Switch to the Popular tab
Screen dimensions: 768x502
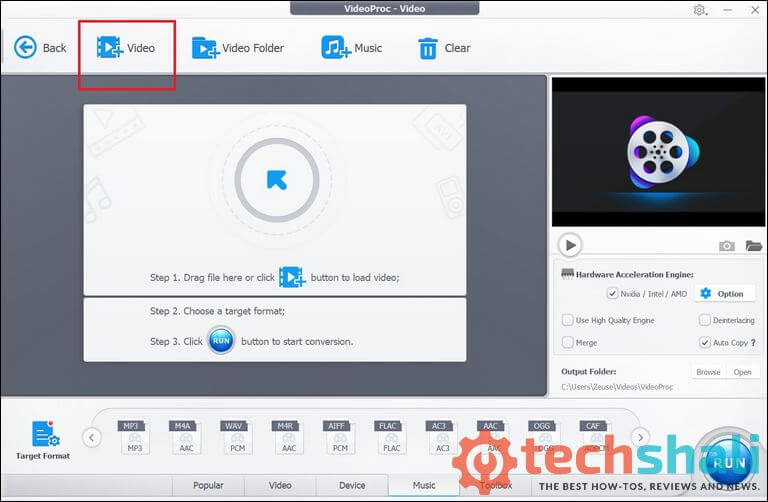[x=208, y=485]
